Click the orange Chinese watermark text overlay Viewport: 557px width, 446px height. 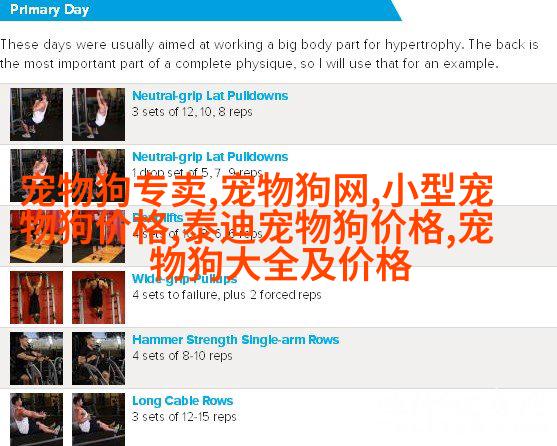257,227
